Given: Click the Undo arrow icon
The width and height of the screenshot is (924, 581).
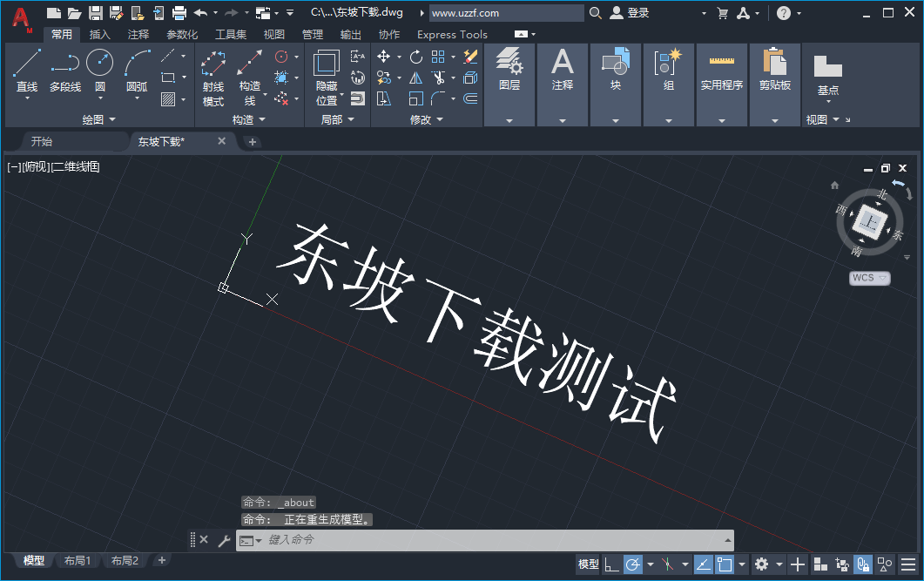Looking at the screenshot, I should [x=201, y=13].
